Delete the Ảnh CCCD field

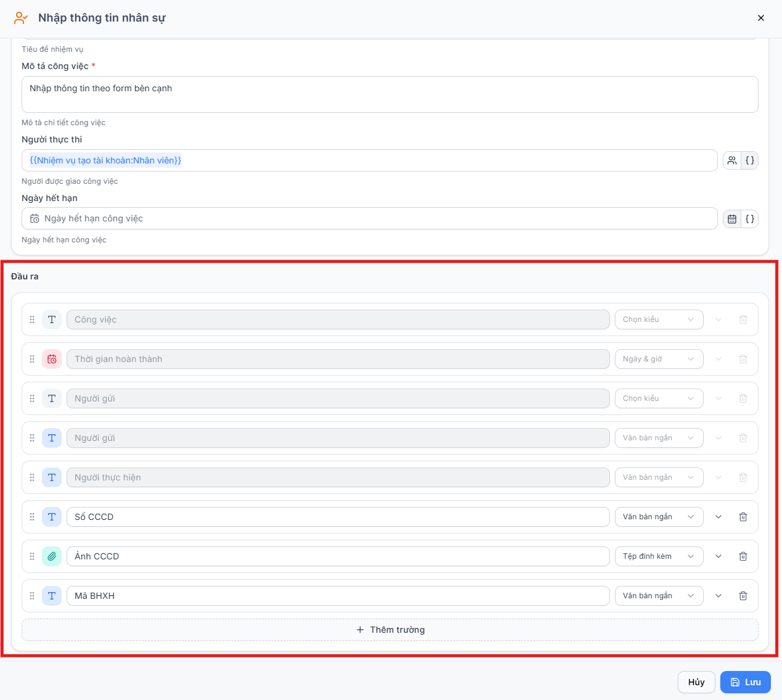pyautogui.click(x=743, y=556)
